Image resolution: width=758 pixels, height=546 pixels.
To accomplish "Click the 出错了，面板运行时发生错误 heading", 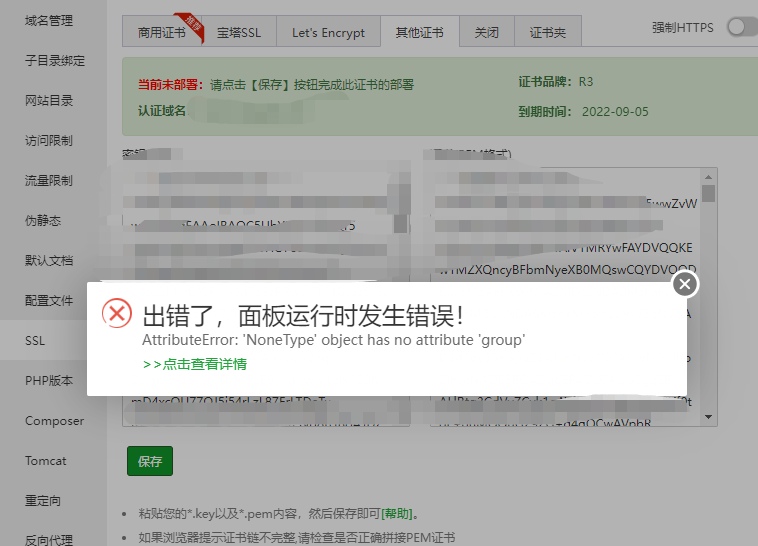I will tap(304, 316).
